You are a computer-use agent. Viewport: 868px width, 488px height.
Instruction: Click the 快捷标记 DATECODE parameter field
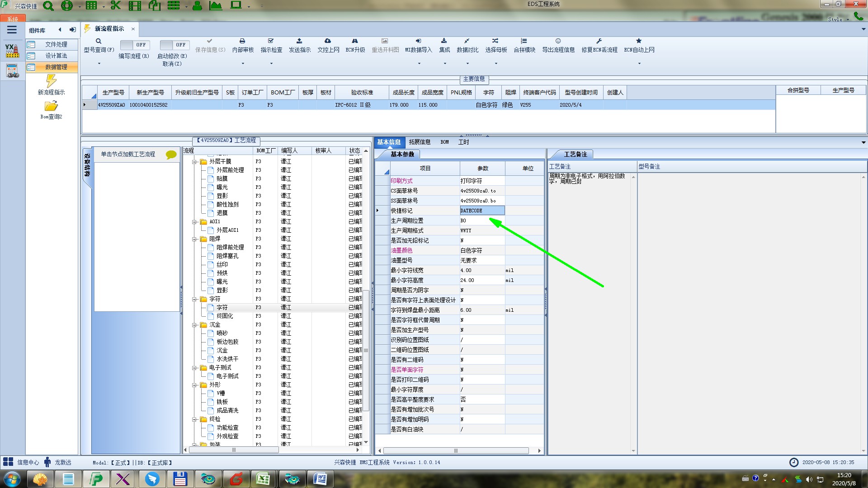(x=482, y=211)
